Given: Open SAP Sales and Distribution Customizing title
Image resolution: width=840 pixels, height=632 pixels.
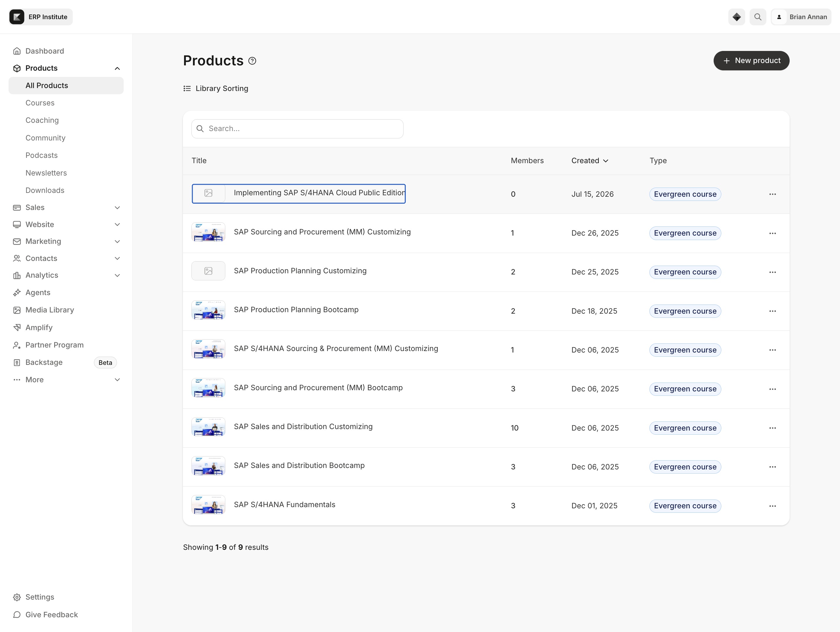Looking at the screenshot, I should 303,426.
